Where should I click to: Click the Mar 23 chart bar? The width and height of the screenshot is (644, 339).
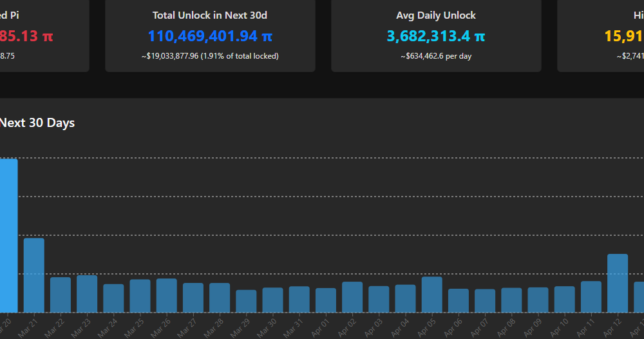point(87,294)
